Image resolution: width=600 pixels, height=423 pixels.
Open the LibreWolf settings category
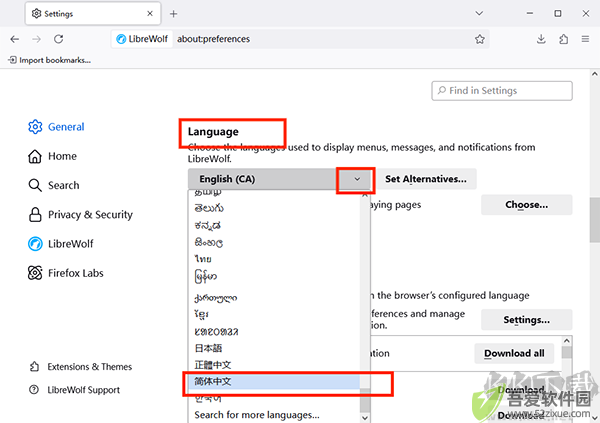coord(60,244)
